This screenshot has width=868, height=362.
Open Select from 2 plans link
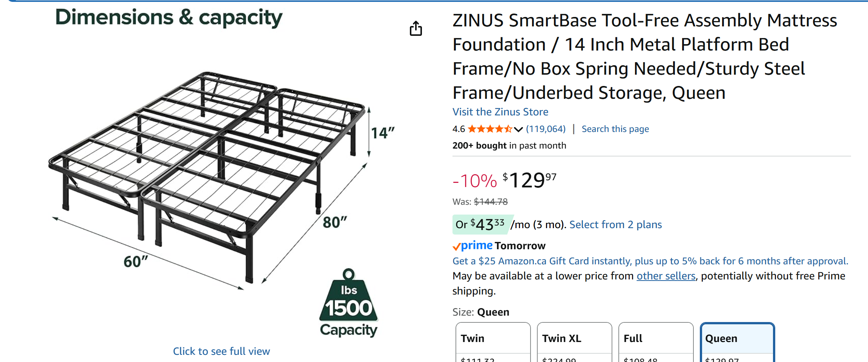click(615, 225)
